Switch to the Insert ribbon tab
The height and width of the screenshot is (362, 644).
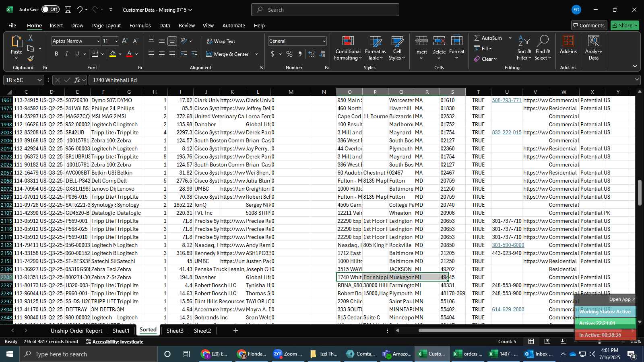[x=56, y=25]
